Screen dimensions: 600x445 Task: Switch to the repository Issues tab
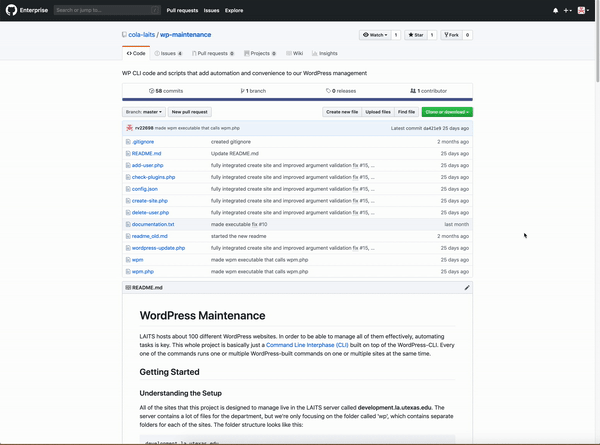coord(168,53)
